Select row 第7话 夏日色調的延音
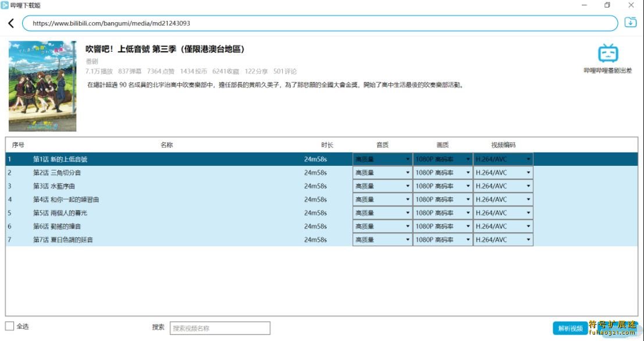644x341 pixels. pyautogui.click(x=322, y=240)
